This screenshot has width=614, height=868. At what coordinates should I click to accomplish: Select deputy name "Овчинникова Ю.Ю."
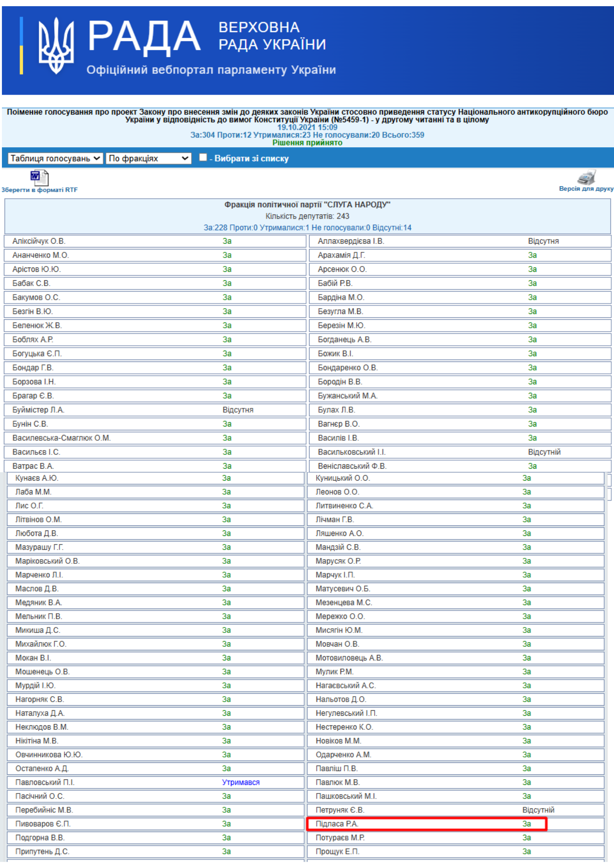pyautogui.click(x=49, y=755)
